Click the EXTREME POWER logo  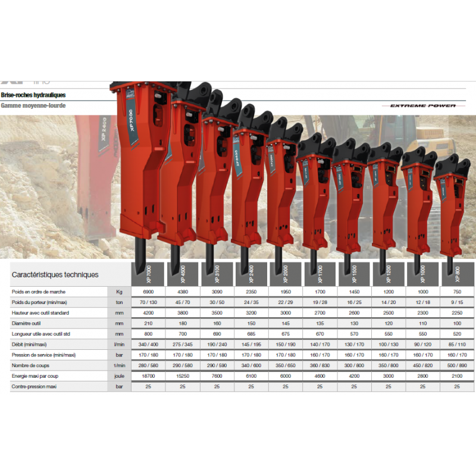(424, 105)
